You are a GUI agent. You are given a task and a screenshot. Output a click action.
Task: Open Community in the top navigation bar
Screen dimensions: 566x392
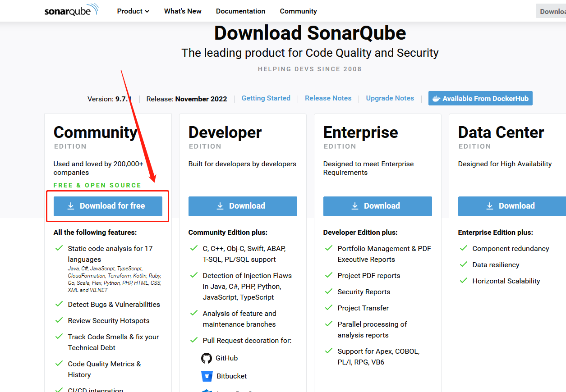(299, 11)
